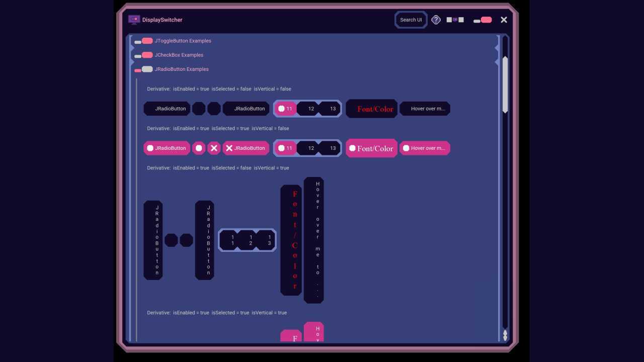The width and height of the screenshot is (644, 362).
Task: Click the pink icon-only X radio button
Action: pos(214,148)
